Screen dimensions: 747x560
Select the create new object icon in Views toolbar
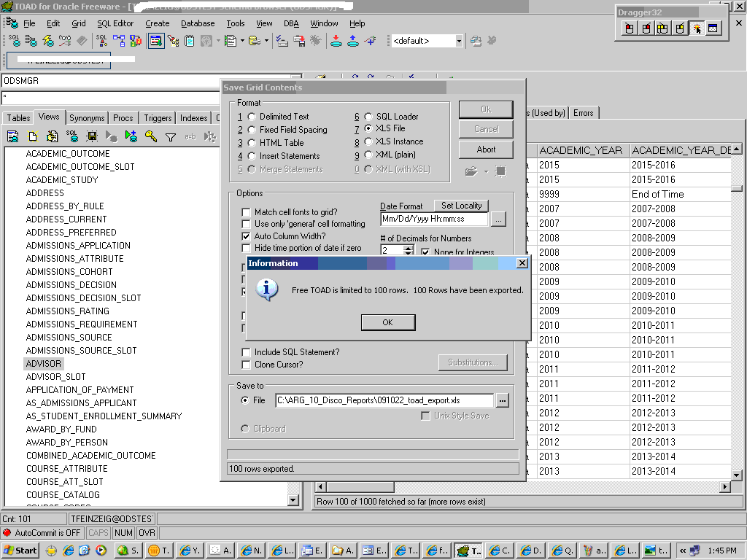[32, 137]
